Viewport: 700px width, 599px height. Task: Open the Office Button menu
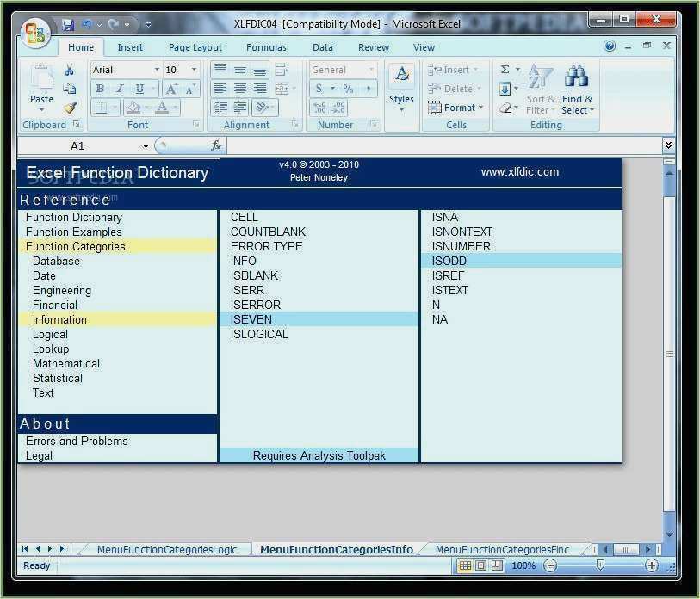(x=34, y=33)
